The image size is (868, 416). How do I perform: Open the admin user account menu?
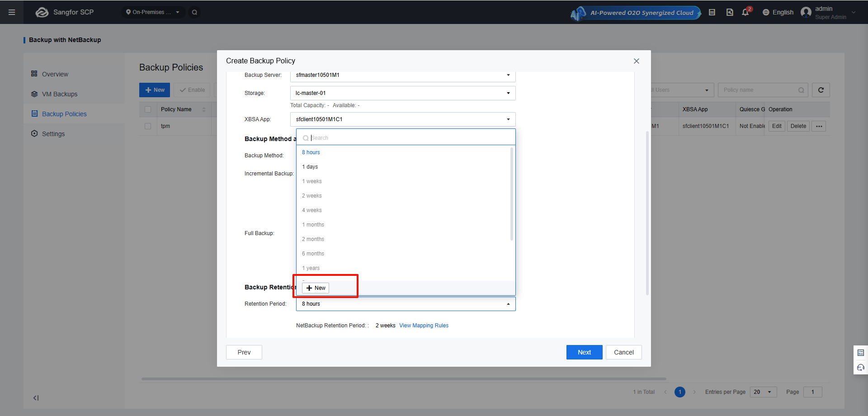[x=828, y=12]
